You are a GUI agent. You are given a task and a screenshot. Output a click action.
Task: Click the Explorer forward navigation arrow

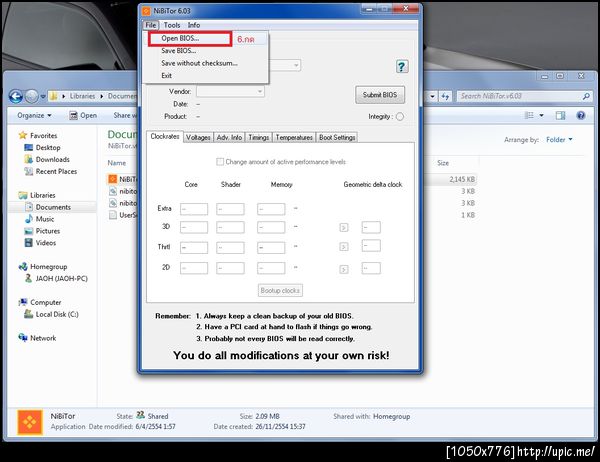click(32, 96)
